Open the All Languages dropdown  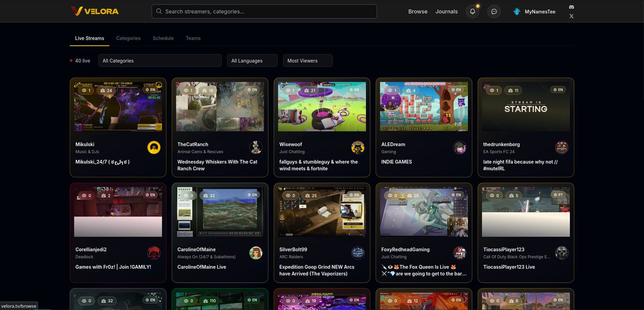[252, 61]
